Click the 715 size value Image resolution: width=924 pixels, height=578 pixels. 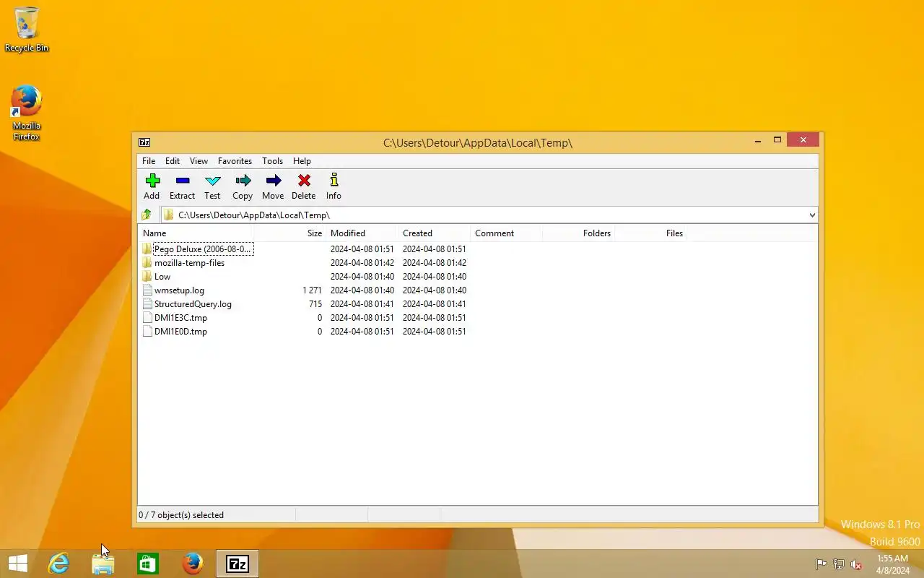(x=315, y=304)
